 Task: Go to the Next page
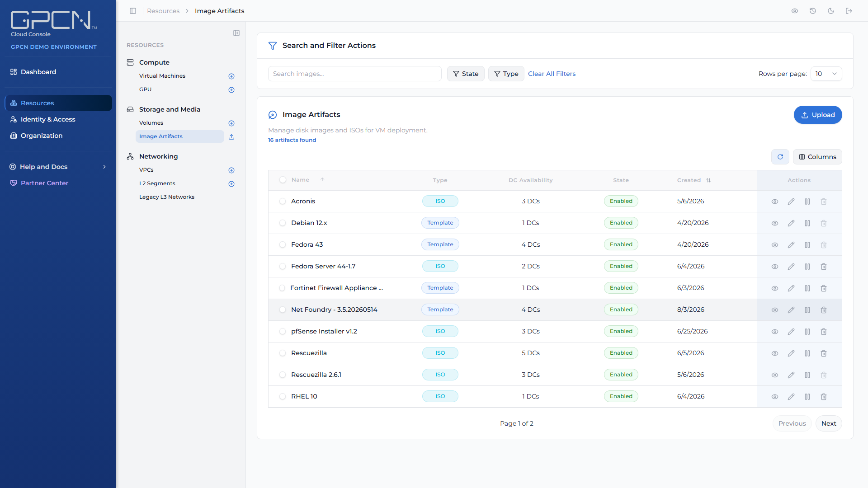click(x=828, y=423)
